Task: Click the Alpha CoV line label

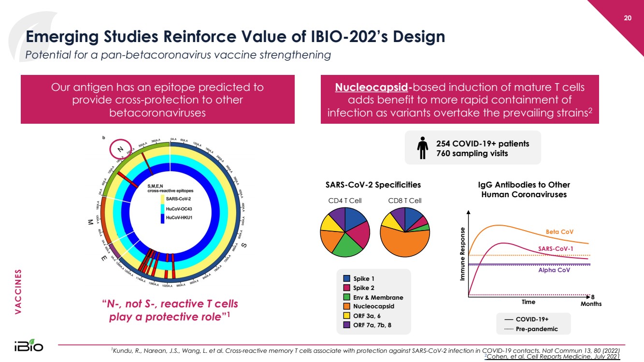Action: pos(554,270)
